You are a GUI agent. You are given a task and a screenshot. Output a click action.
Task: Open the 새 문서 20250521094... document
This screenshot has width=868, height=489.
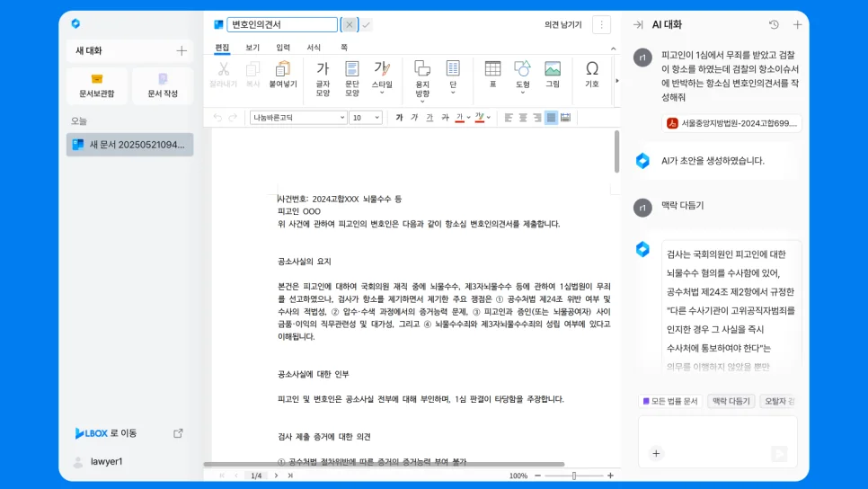point(130,145)
